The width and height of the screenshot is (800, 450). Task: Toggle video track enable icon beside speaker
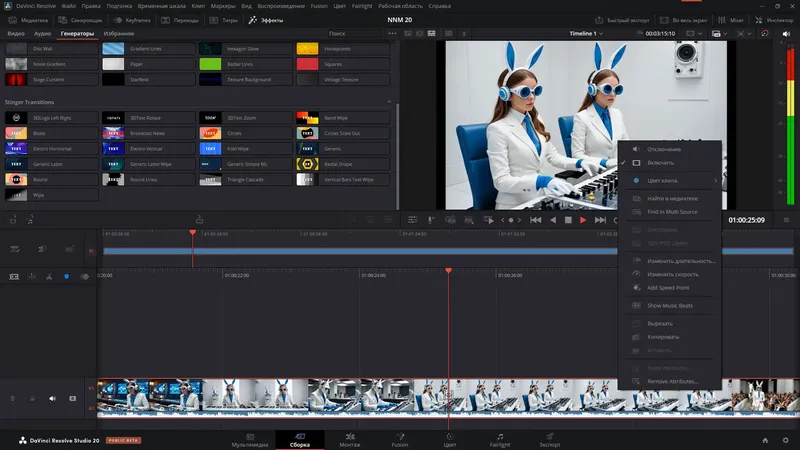click(x=72, y=398)
